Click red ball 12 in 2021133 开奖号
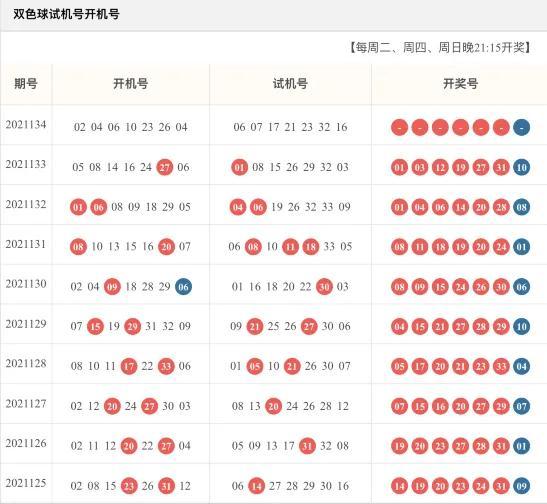Viewport: 547px width, 504px height. point(440,167)
